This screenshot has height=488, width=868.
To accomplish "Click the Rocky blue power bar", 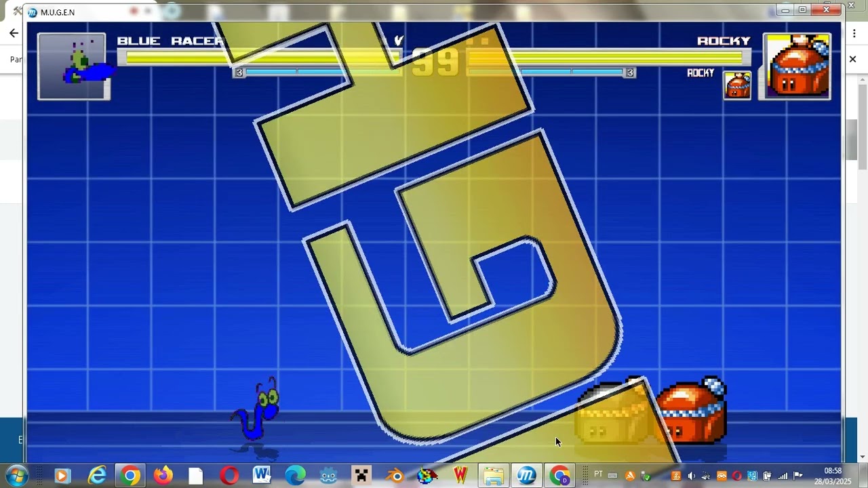I will click(551, 72).
